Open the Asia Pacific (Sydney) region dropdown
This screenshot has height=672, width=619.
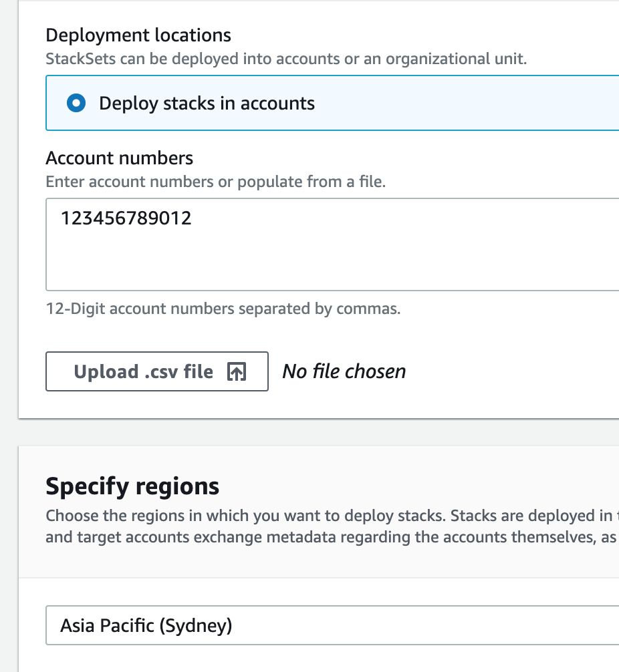[332, 625]
